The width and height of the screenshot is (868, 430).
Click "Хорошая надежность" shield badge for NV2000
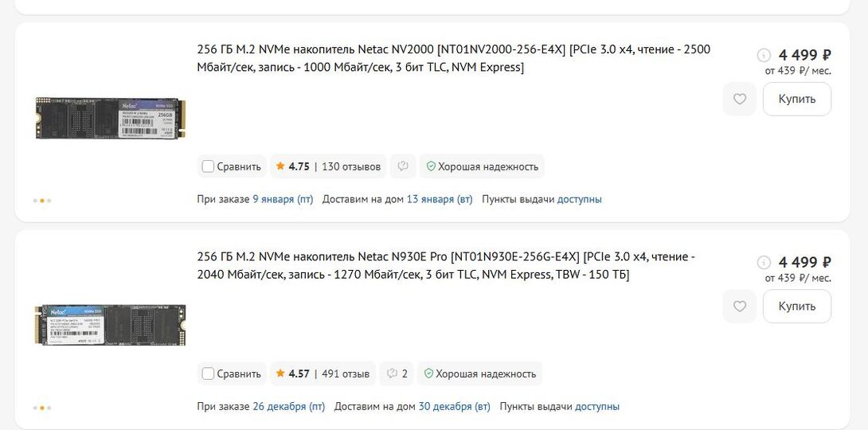[482, 166]
